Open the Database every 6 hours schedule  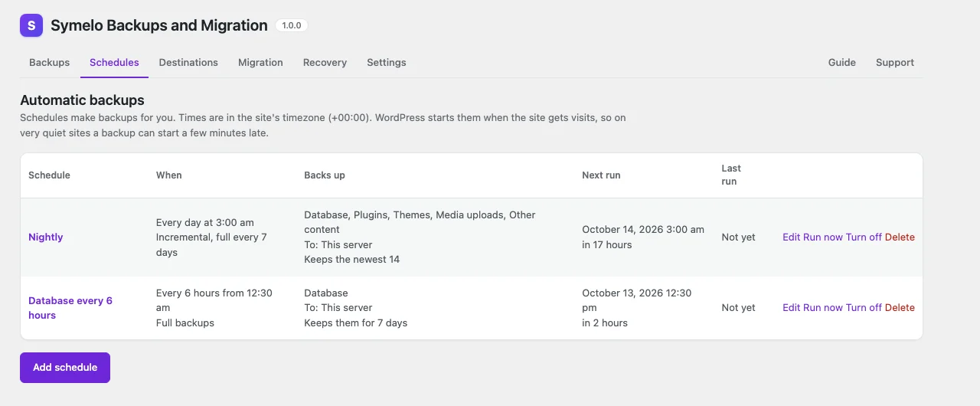click(x=70, y=308)
